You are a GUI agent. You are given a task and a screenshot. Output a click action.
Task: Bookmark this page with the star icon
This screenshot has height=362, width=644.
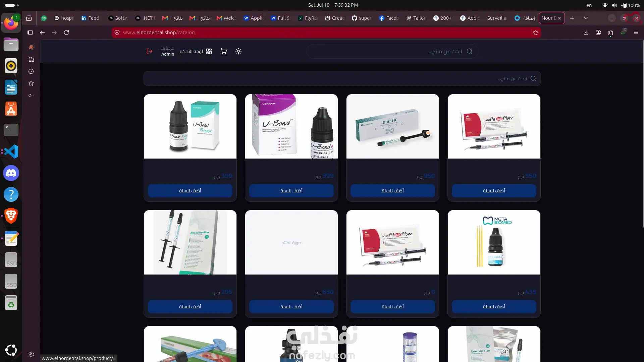click(x=536, y=33)
